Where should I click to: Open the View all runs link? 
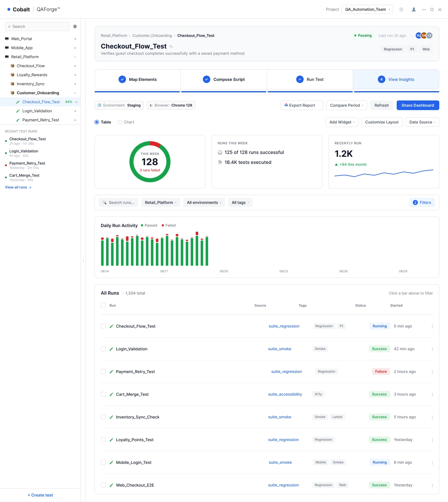18,187
